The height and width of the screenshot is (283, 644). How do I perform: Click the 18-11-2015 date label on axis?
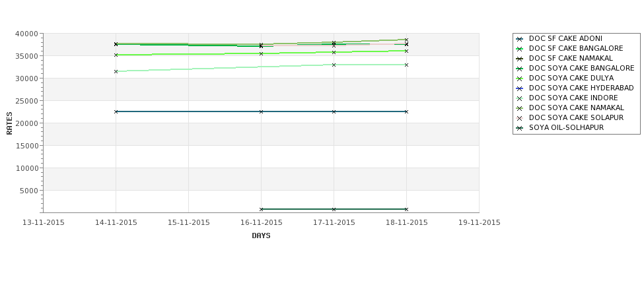(x=407, y=222)
